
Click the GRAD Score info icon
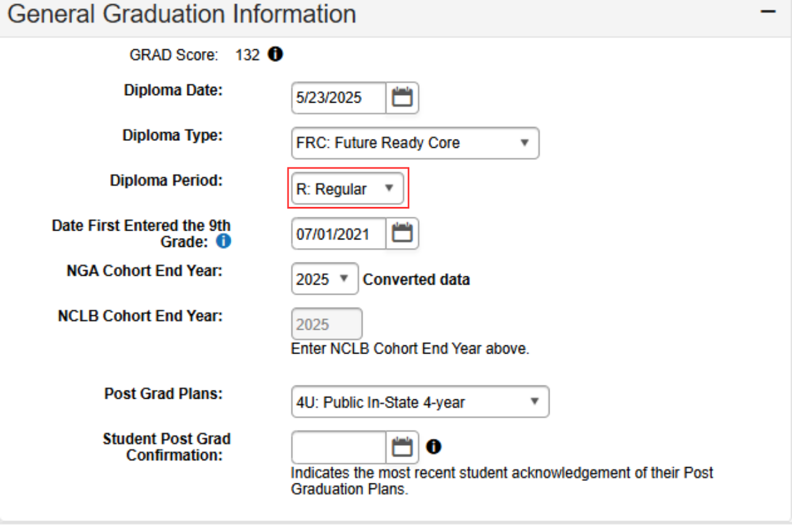(275, 54)
